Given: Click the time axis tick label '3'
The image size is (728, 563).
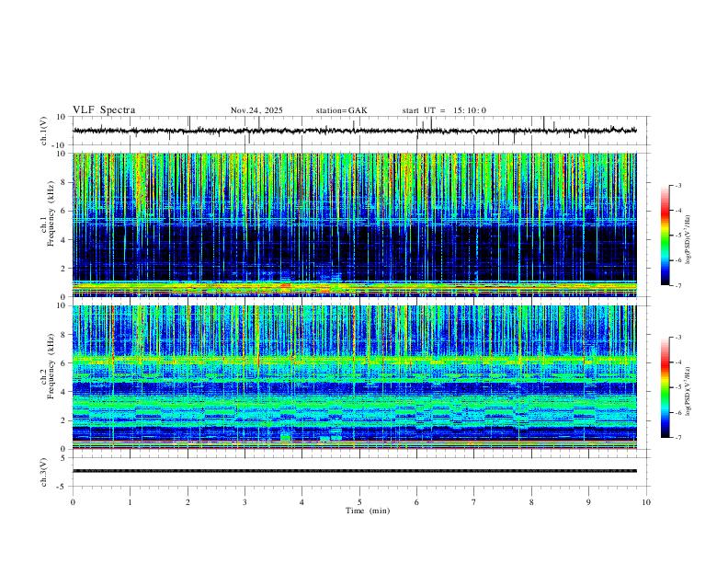Looking at the screenshot, I should click(x=245, y=502).
